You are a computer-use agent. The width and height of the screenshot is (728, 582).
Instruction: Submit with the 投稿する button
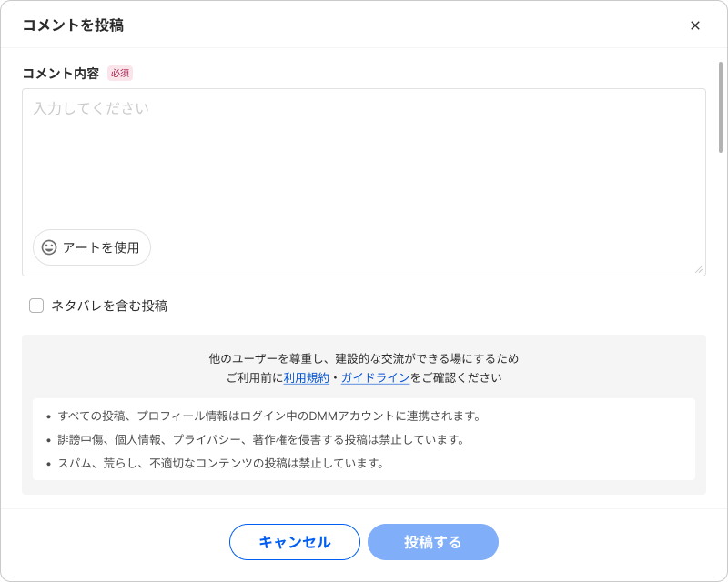[x=433, y=542]
